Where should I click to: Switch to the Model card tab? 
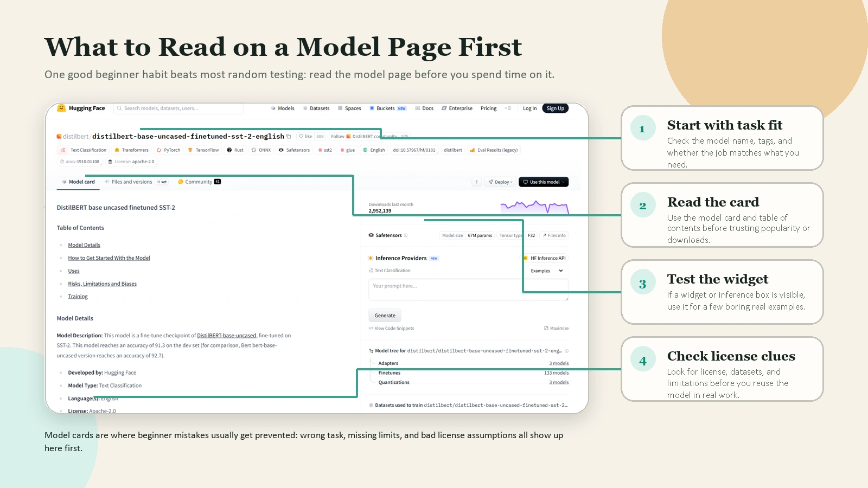[78, 182]
